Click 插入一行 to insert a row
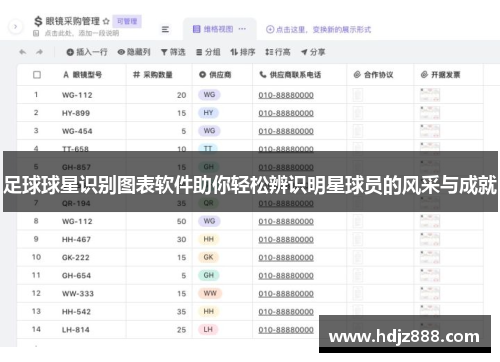Image resolution: width=500 pixels, height=362 pixels. 87,52
